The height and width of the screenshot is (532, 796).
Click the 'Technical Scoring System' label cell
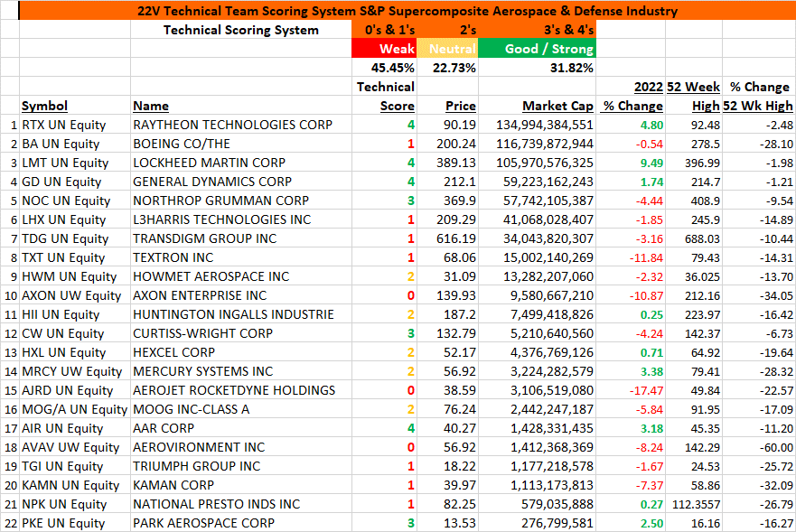241,30
